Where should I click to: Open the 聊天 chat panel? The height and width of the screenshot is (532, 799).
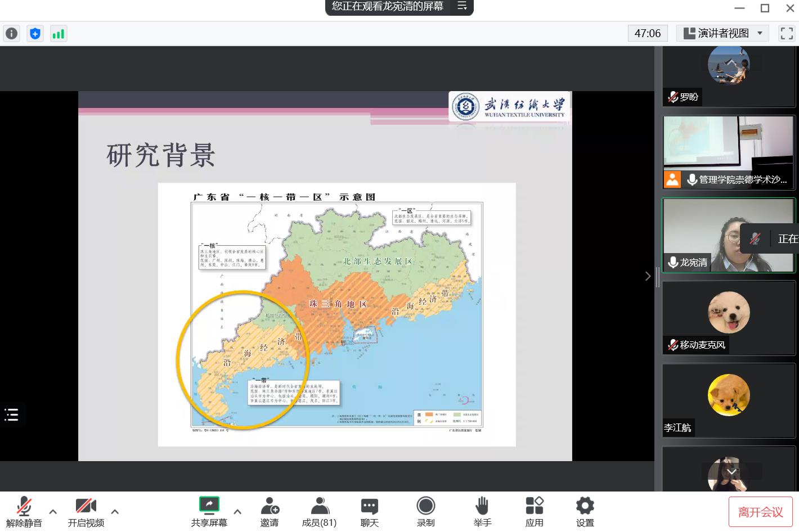point(369,511)
